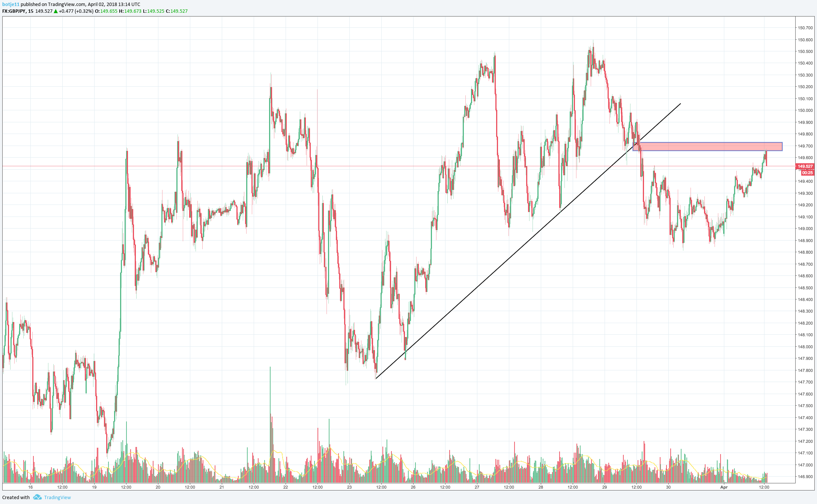Viewport: 817px width, 504px height.
Task: Open the botje11 author link
Action: 11,5
